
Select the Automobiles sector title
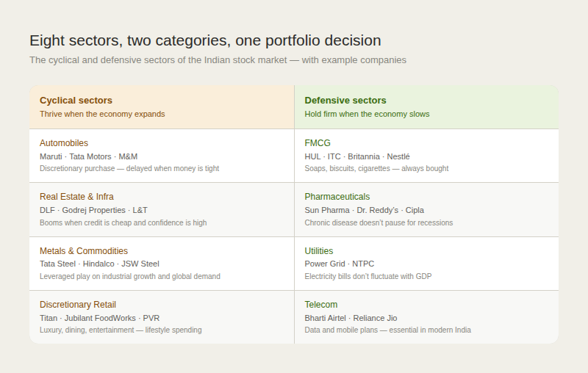coord(64,143)
